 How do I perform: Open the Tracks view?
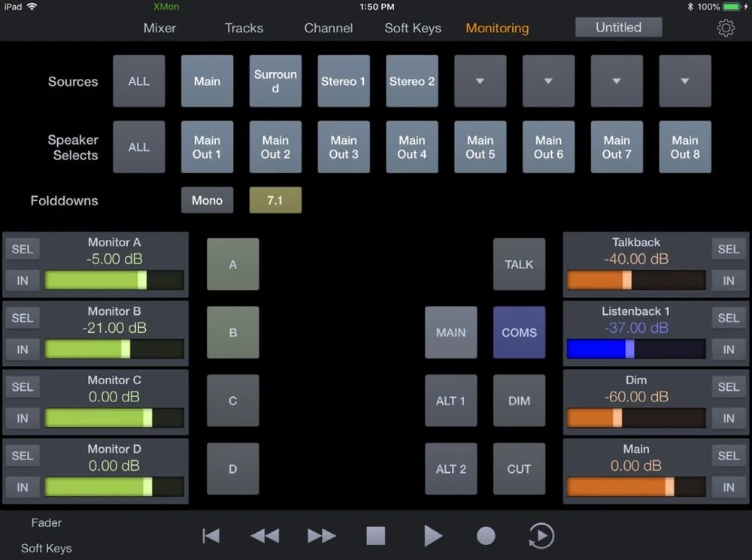pos(244,28)
